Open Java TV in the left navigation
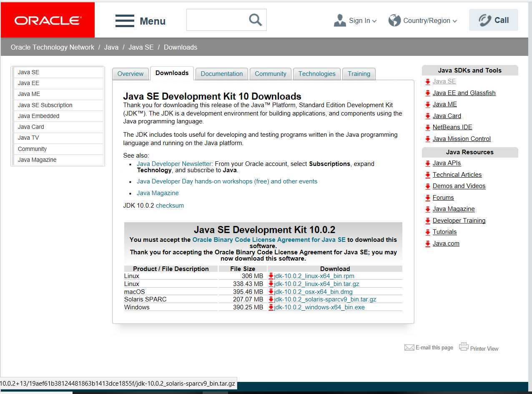 (x=58, y=138)
